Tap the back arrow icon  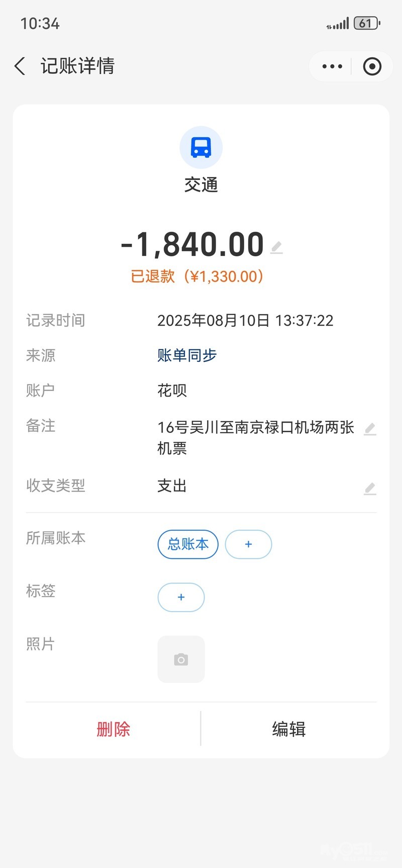pos(20,66)
